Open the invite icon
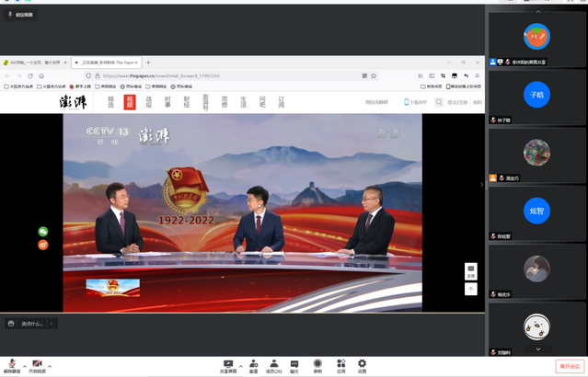 pyautogui.click(x=252, y=365)
